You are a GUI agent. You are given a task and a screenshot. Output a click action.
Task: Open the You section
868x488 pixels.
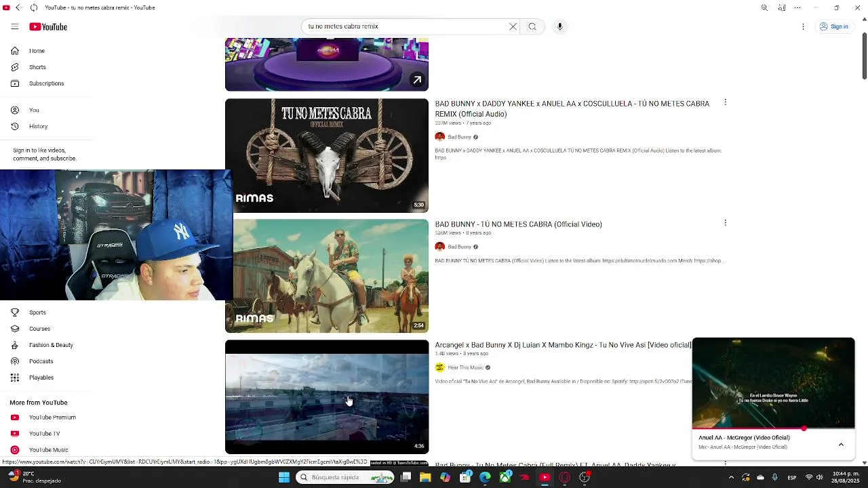tap(34, 110)
